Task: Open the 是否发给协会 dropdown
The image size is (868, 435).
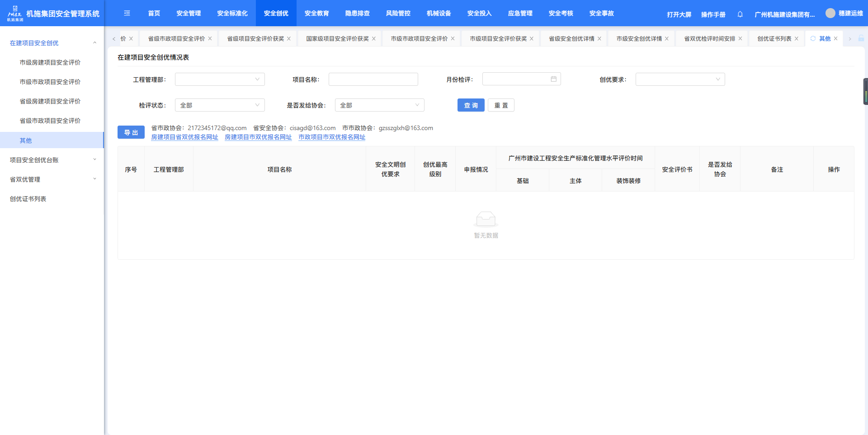Action: [379, 105]
